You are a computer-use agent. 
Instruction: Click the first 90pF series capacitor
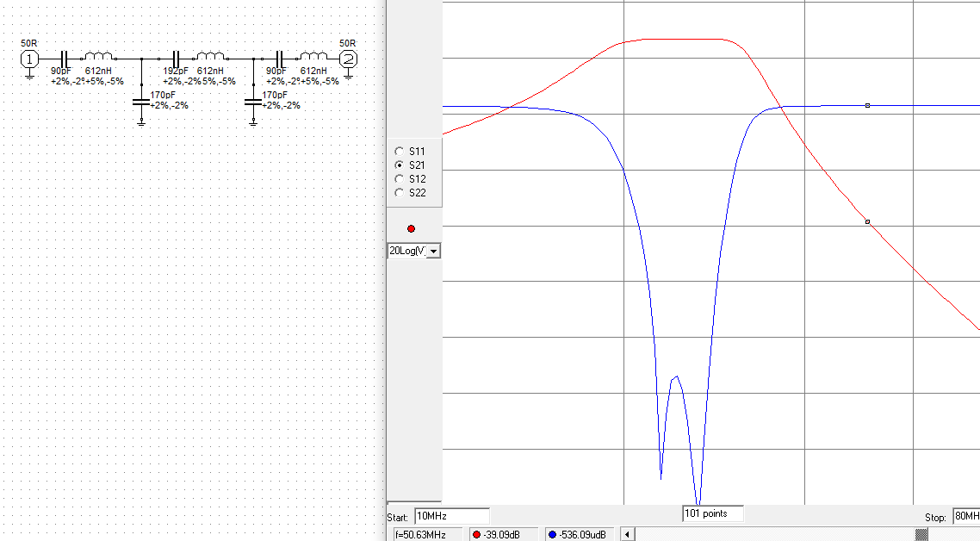[x=64, y=59]
